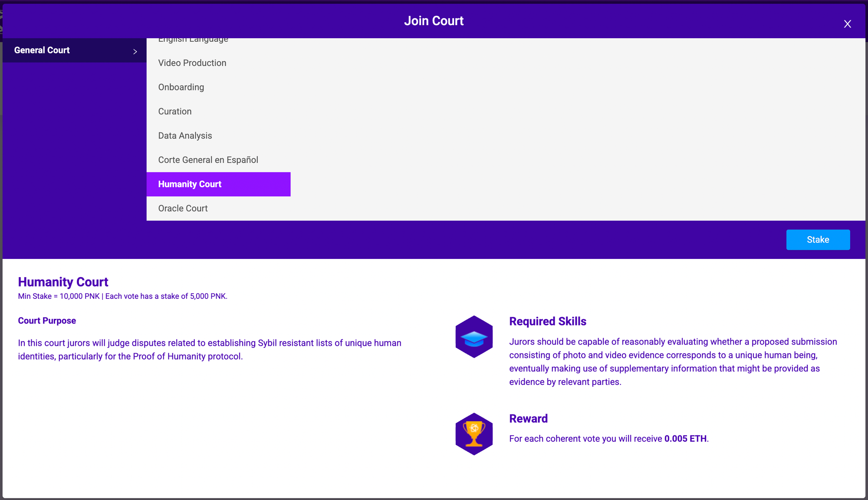The image size is (868, 500).
Task: Expand General Court chevron arrow
Action: pos(135,51)
